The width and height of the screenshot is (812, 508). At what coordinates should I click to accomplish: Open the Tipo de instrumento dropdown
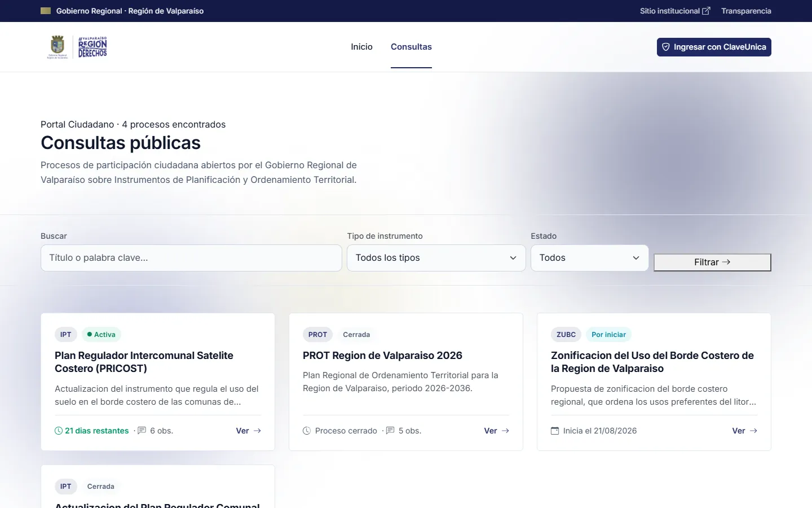[x=436, y=258]
